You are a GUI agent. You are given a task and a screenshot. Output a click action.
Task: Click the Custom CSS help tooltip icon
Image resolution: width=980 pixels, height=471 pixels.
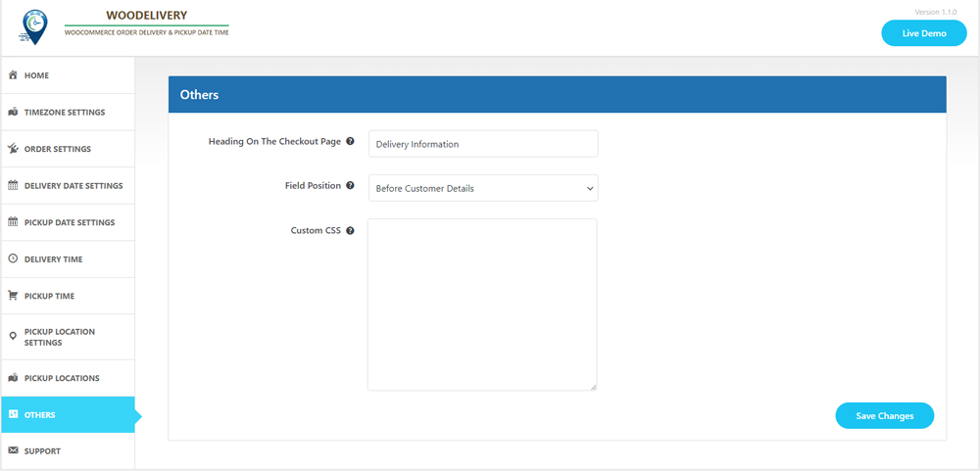coord(350,231)
